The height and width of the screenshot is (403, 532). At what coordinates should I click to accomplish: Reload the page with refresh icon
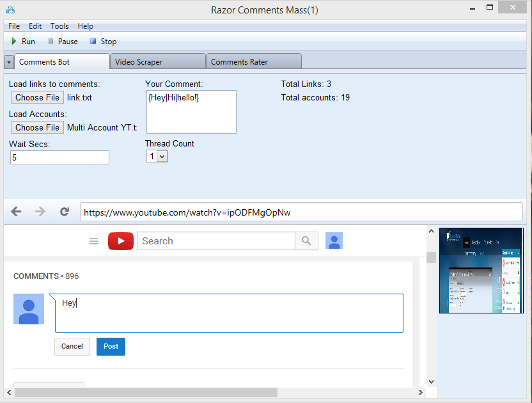64,212
